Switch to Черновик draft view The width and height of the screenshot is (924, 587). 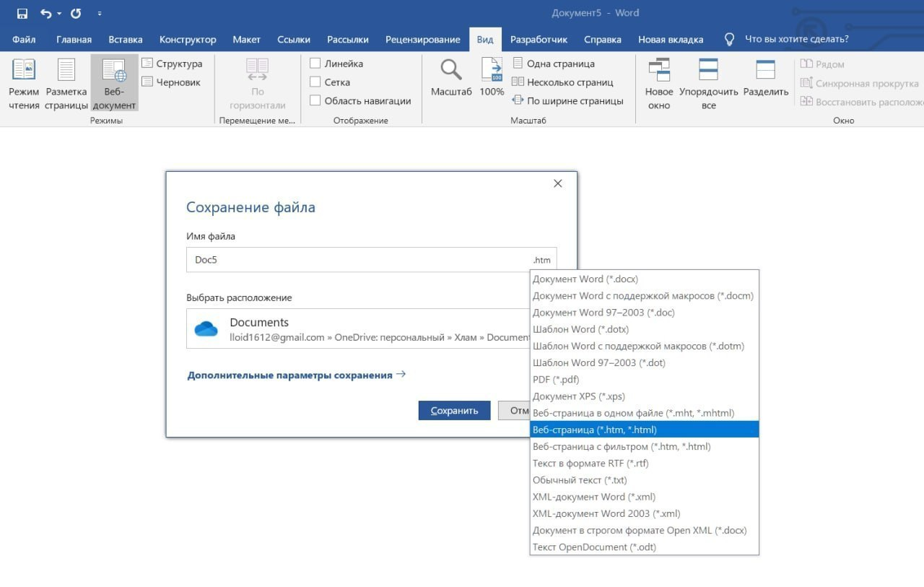pyautogui.click(x=171, y=82)
